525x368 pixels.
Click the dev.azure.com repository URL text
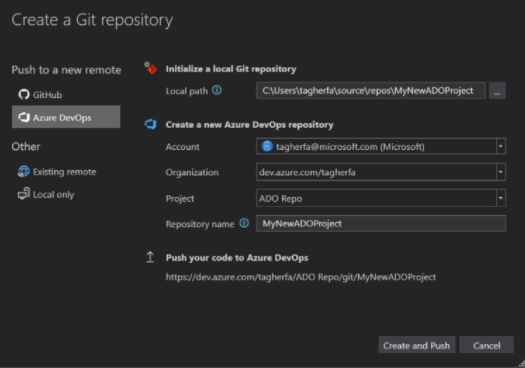tap(301, 277)
